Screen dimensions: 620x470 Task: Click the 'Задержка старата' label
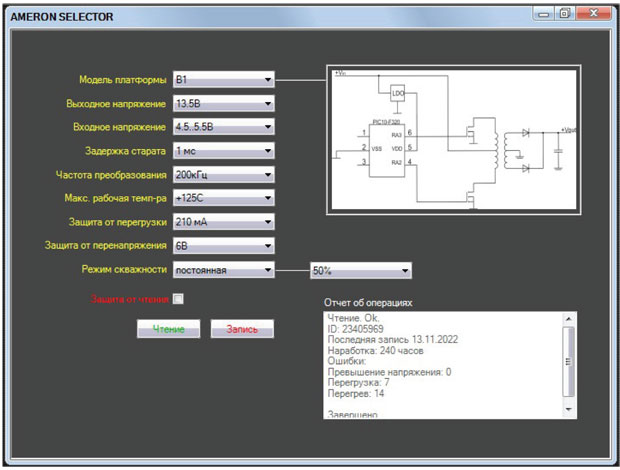tap(125, 151)
